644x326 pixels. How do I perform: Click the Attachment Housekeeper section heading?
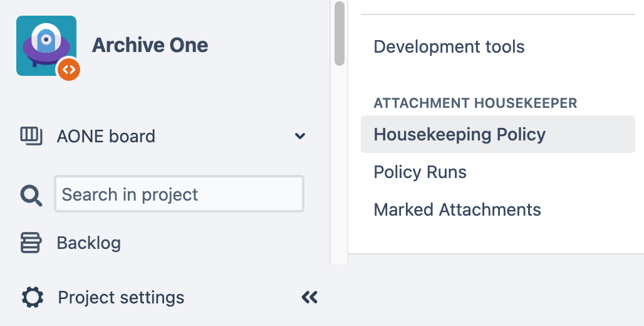click(475, 103)
